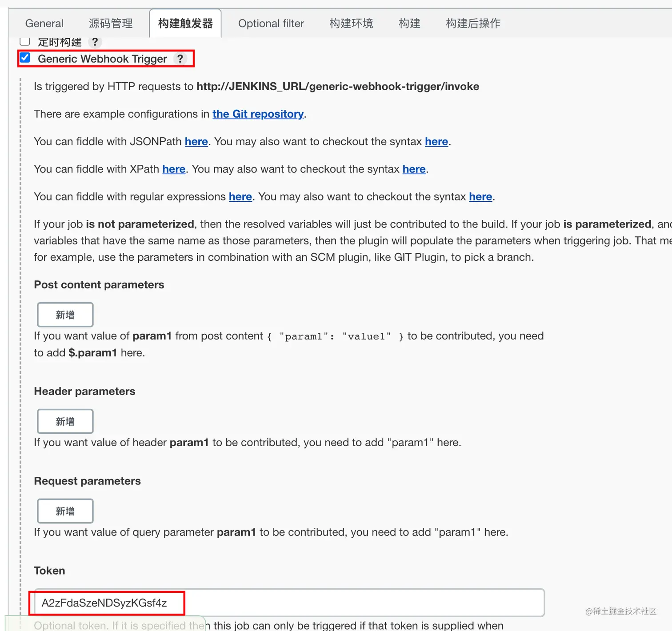The image size is (672, 631).
Task: Open help icon next to 定时构建
Action: click(x=95, y=42)
